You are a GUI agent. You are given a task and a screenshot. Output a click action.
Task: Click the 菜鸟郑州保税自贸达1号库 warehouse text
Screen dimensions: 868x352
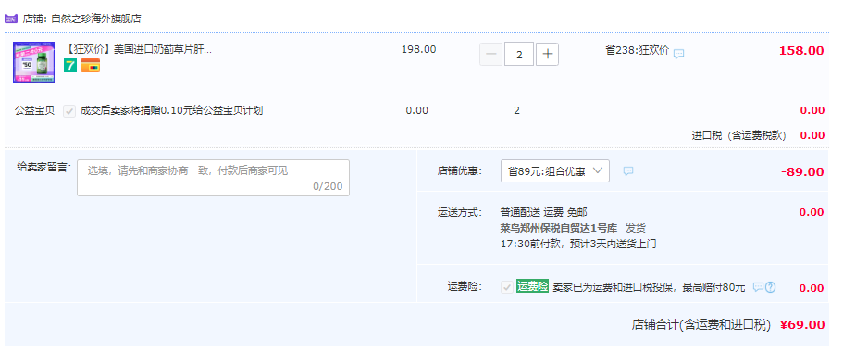[x=559, y=228]
